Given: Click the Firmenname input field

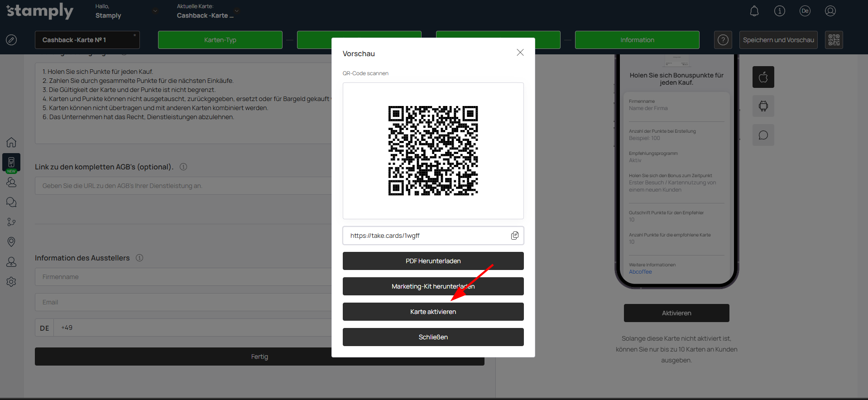Looking at the screenshot, I should [181, 277].
